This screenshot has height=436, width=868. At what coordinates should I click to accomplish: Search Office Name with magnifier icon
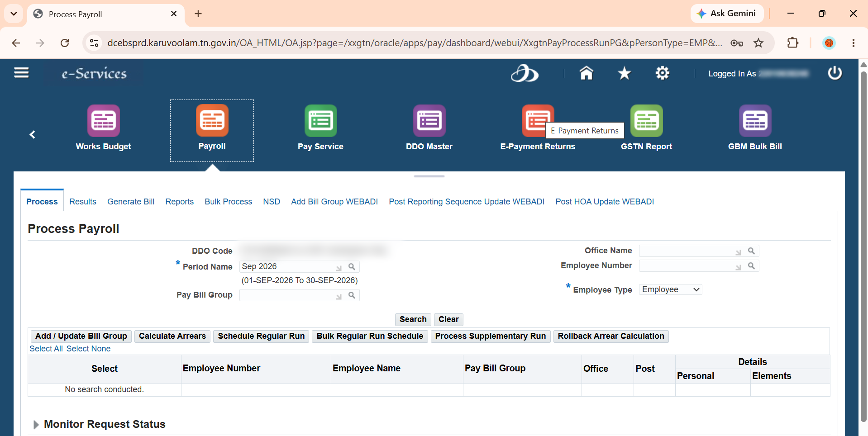[x=751, y=251]
